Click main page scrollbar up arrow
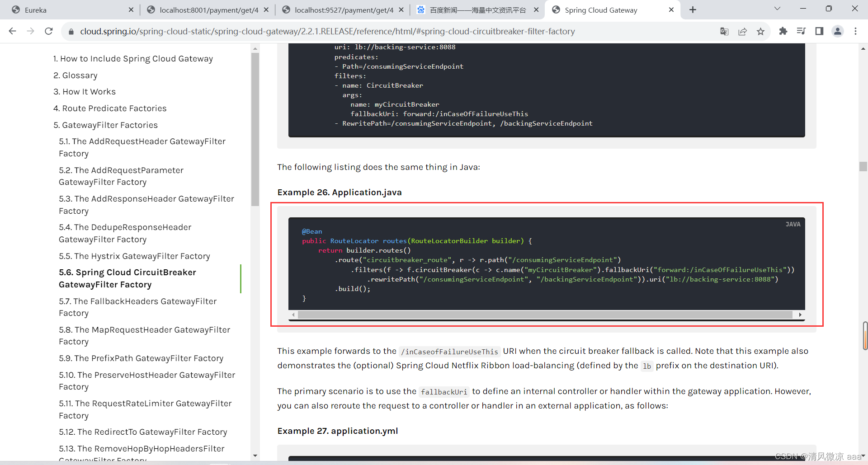The height and width of the screenshot is (465, 868). coord(863,48)
